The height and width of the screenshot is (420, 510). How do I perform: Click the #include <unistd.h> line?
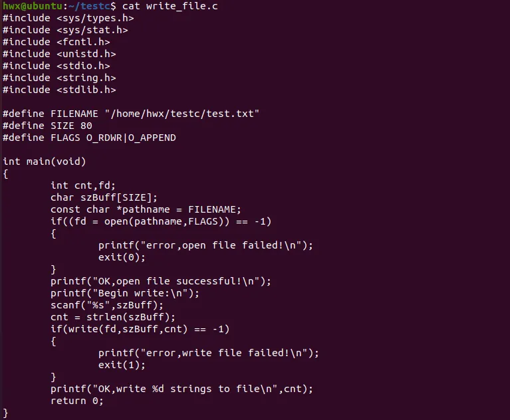[x=59, y=54]
